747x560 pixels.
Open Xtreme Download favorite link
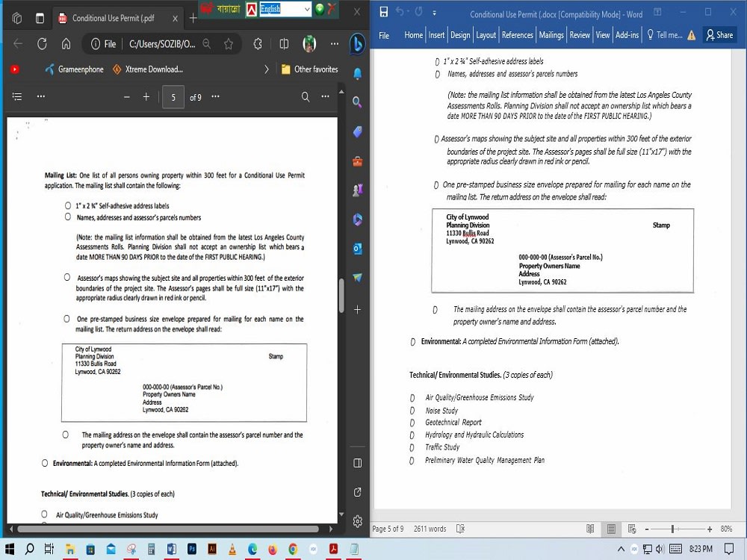148,69
